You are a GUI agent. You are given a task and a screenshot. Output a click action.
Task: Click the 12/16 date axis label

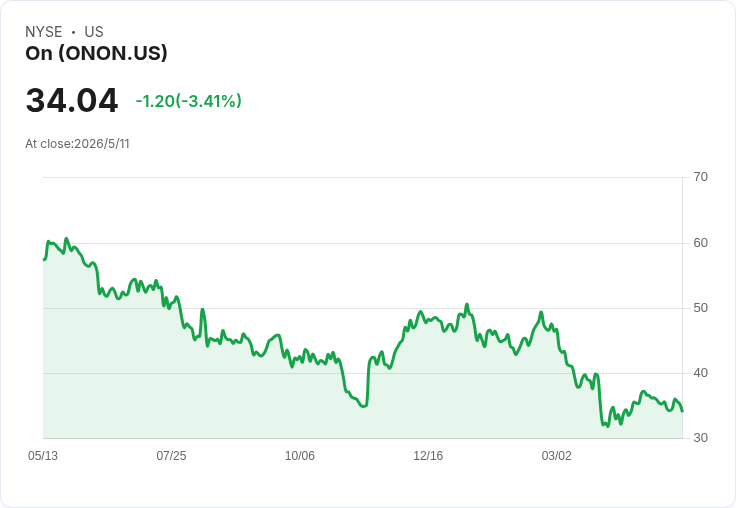[428, 455]
